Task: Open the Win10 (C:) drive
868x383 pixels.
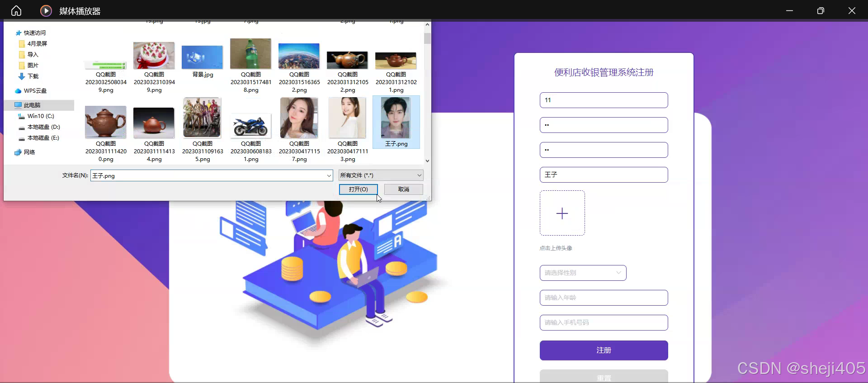Action: click(36, 116)
